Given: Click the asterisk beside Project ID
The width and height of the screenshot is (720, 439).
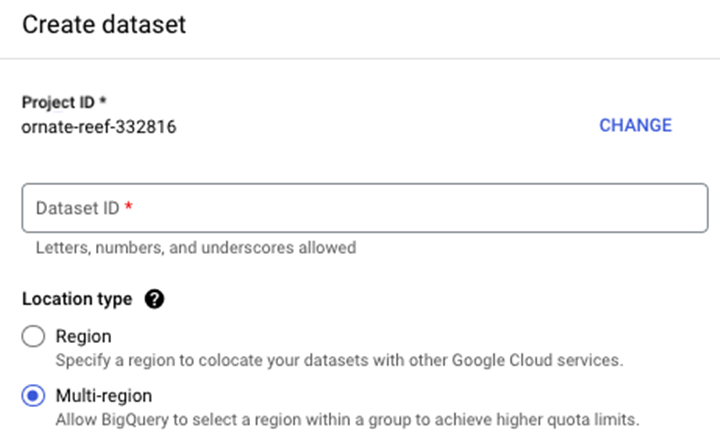Looking at the screenshot, I should point(103,103).
